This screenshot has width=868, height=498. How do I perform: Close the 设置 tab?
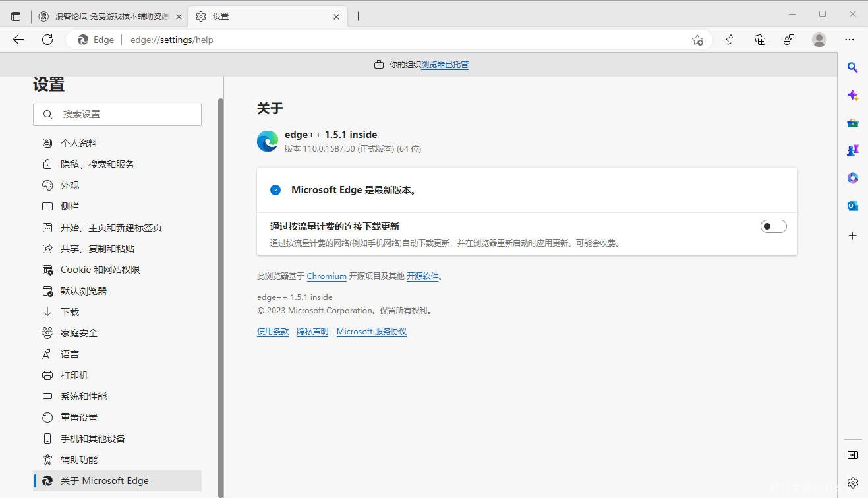[x=337, y=16]
